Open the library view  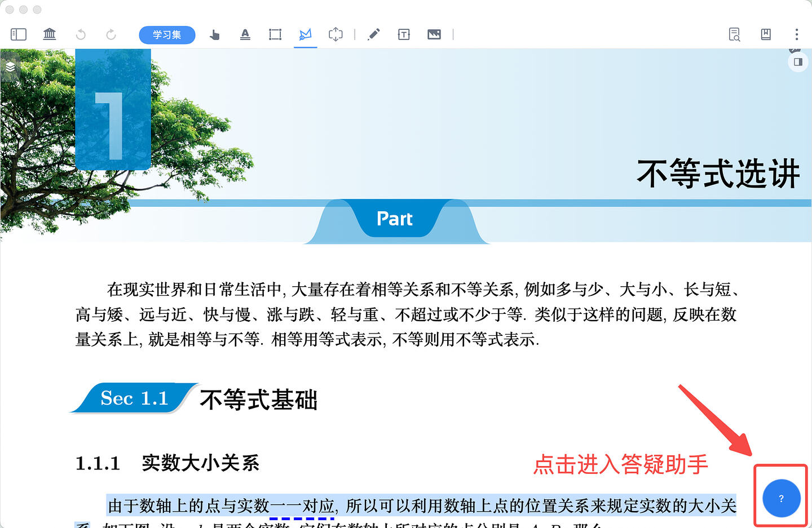[49, 34]
